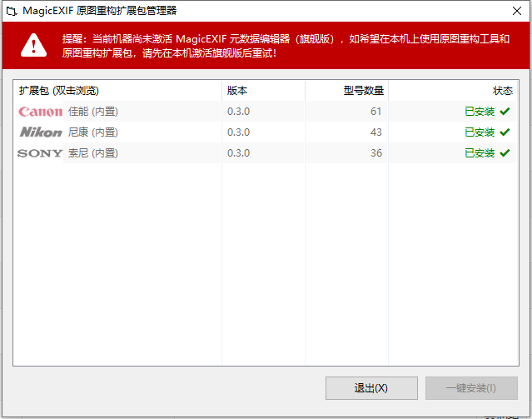The width and height of the screenshot is (532, 419).
Task: Click model count 43
Action: (376, 132)
